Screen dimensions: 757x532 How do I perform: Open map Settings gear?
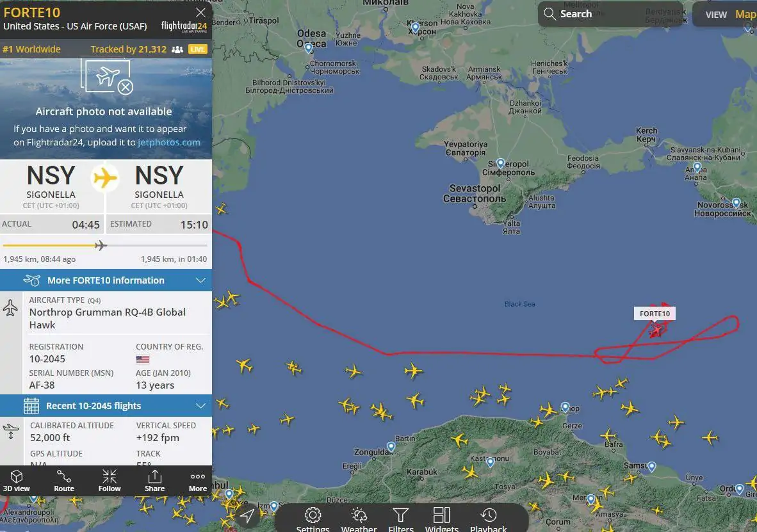(313, 519)
